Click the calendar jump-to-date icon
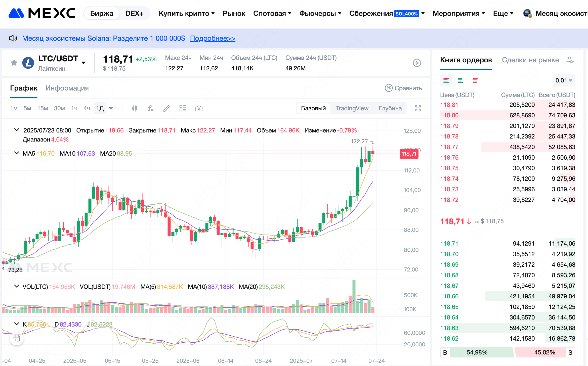This screenshot has height=366, width=588. click(x=17, y=338)
